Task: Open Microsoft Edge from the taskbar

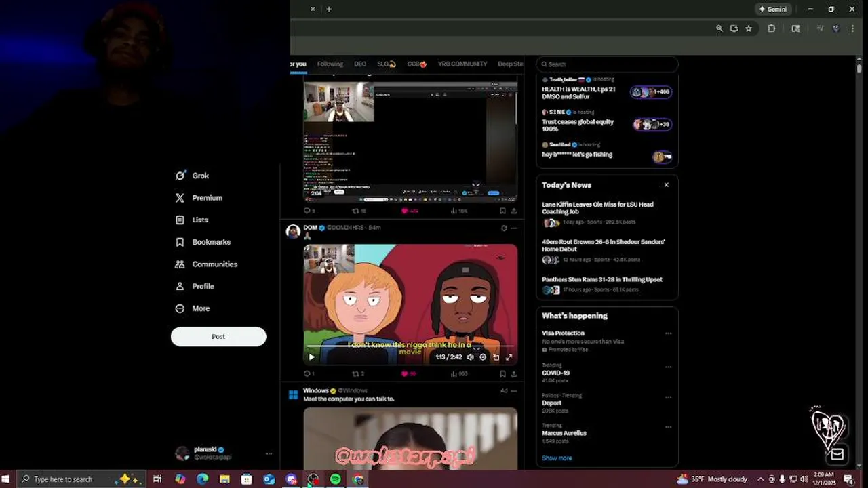Action: 202,479
